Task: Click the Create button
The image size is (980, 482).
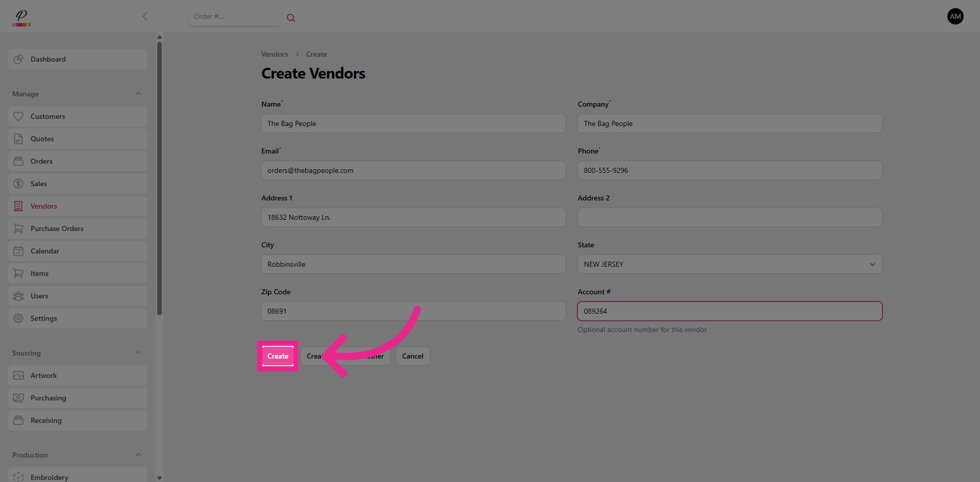Action: (x=278, y=356)
